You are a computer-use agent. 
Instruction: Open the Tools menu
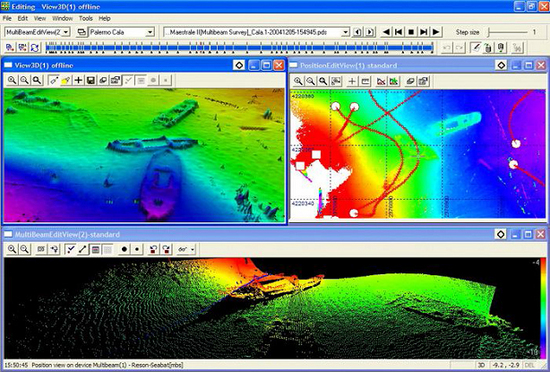point(86,18)
